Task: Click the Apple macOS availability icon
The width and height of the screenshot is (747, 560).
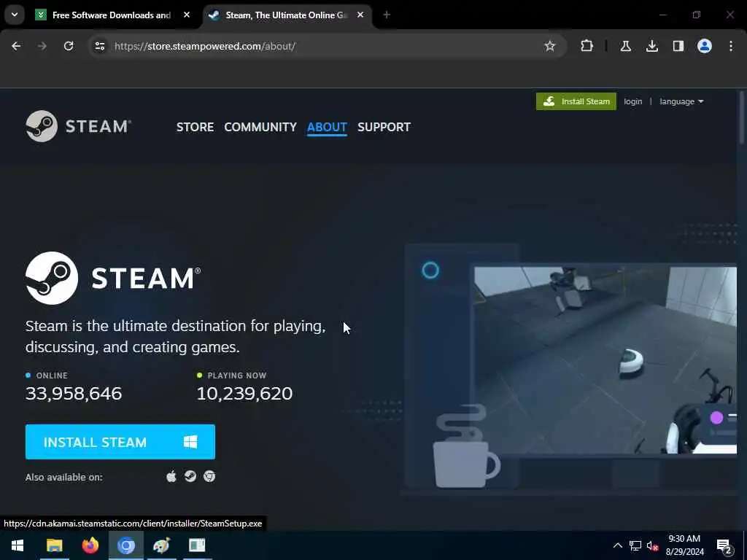Action: pos(171,476)
